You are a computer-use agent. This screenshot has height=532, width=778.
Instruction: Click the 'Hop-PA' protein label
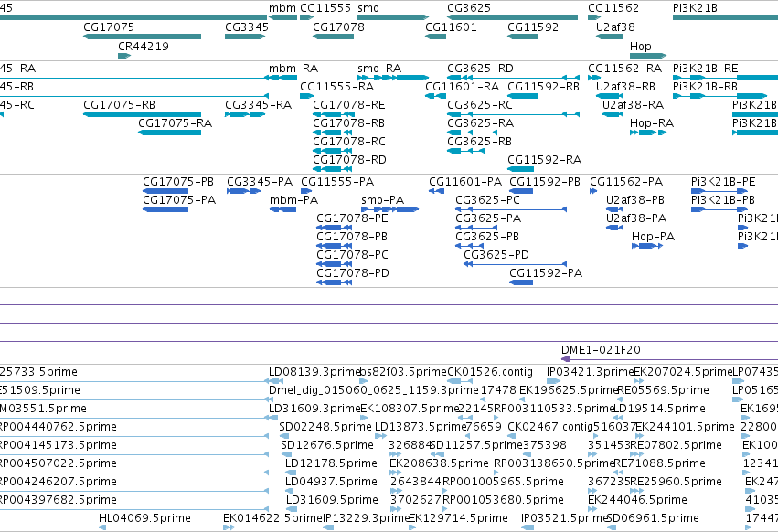654,237
